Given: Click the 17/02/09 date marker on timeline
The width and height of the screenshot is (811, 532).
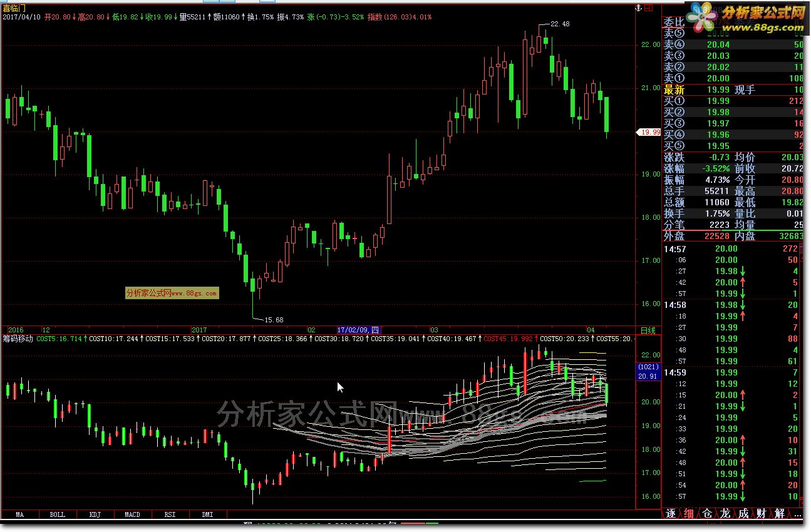Looking at the screenshot, I should click(358, 330).
